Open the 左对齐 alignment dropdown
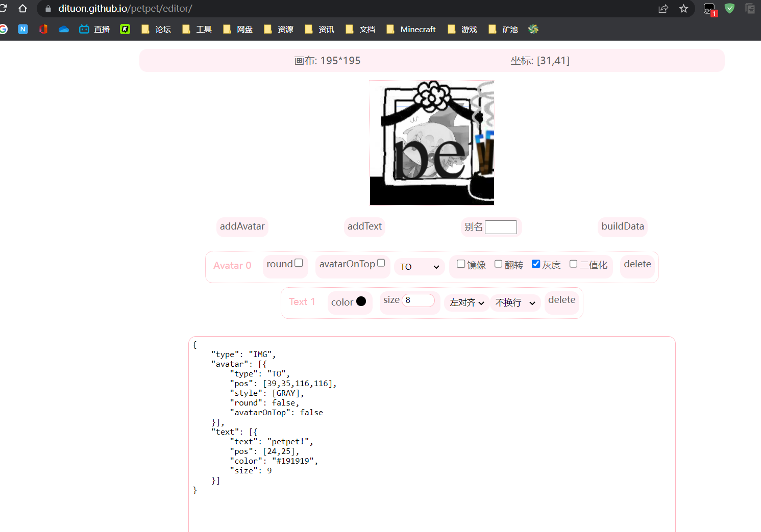761x532 pixels. [x=467, y=303]
